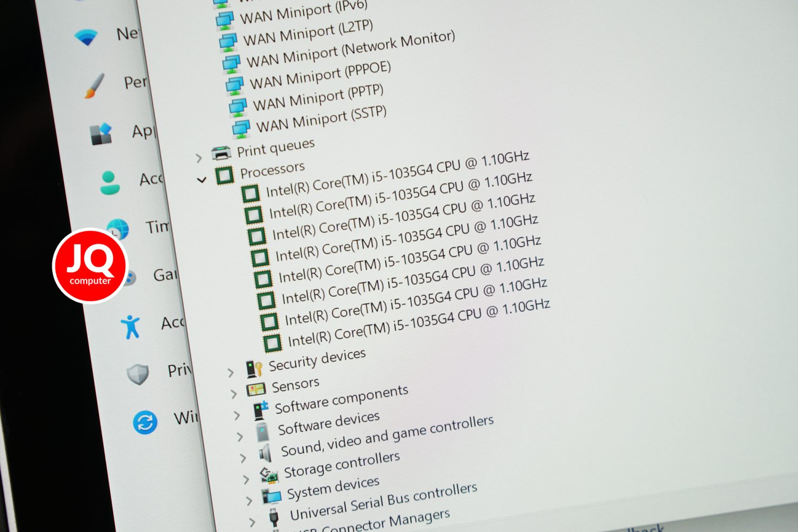798x532 pixels.
Task: Open Apps via the tiles icon in Settings
Action: point(101,134)
